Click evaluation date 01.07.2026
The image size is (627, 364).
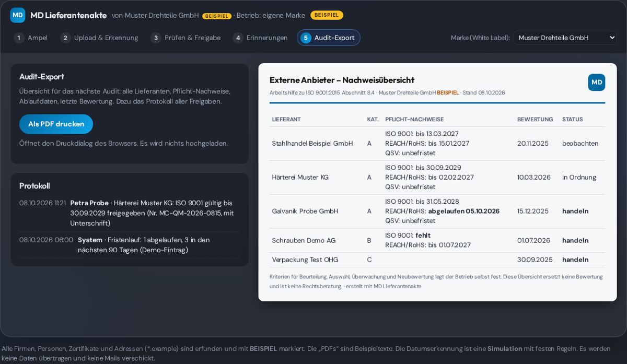click(x=533, y=241)
